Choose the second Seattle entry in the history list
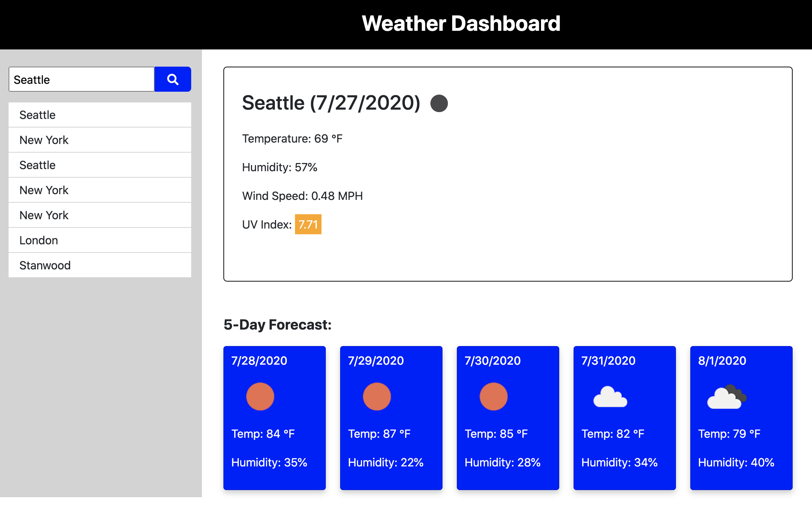 pos(100,165)
